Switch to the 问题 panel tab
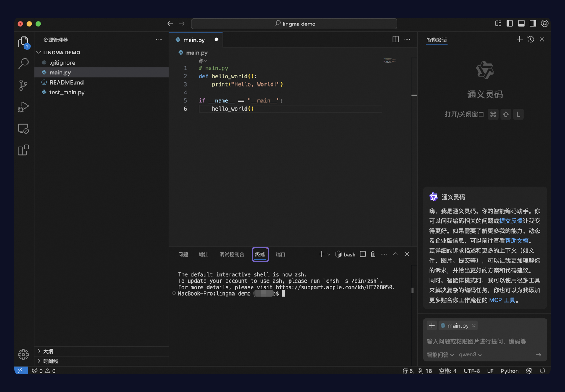Image resolution: width=565 pixels, height=392 pixels. click(x=183, y=254)
